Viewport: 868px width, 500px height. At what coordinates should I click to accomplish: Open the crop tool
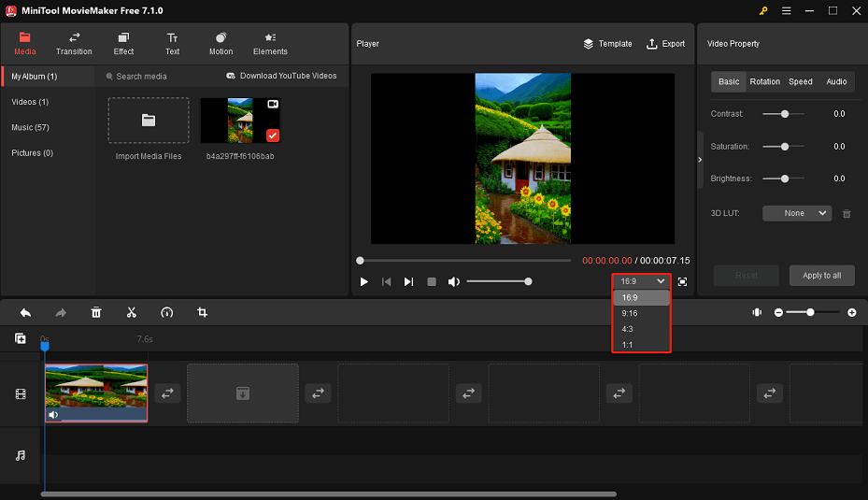(202, 313)
